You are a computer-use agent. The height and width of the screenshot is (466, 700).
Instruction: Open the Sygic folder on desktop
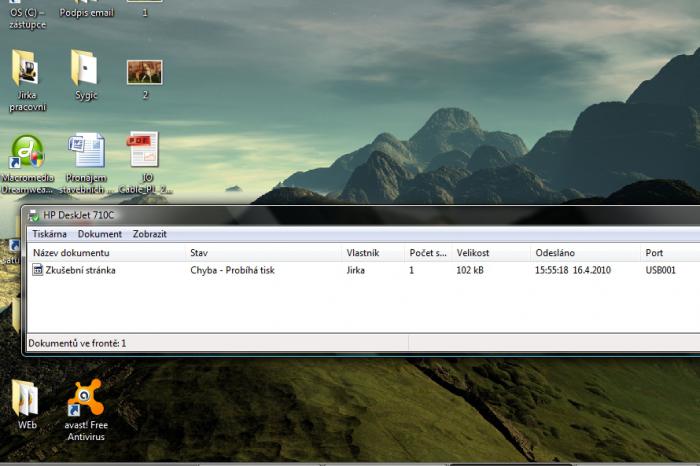click(x=85, y=68)
